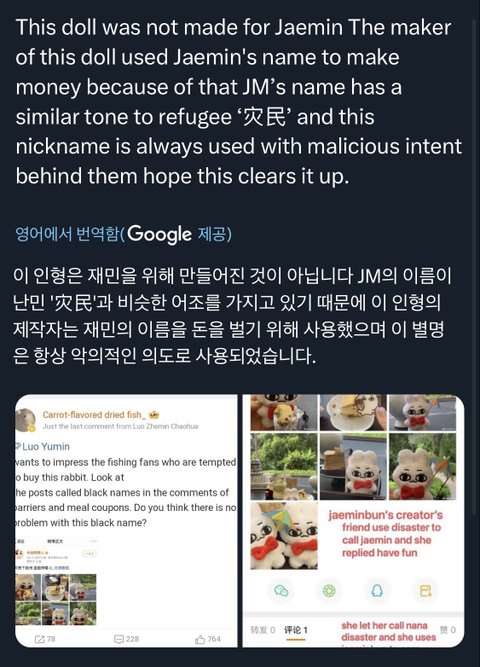Screen dimensions: 480x667
Task: Click the repost icon showing 78
Action: 45,638
